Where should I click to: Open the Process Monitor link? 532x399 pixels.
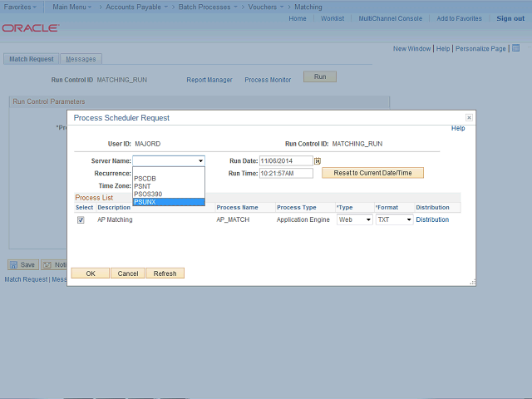click(x=268, y=80)
